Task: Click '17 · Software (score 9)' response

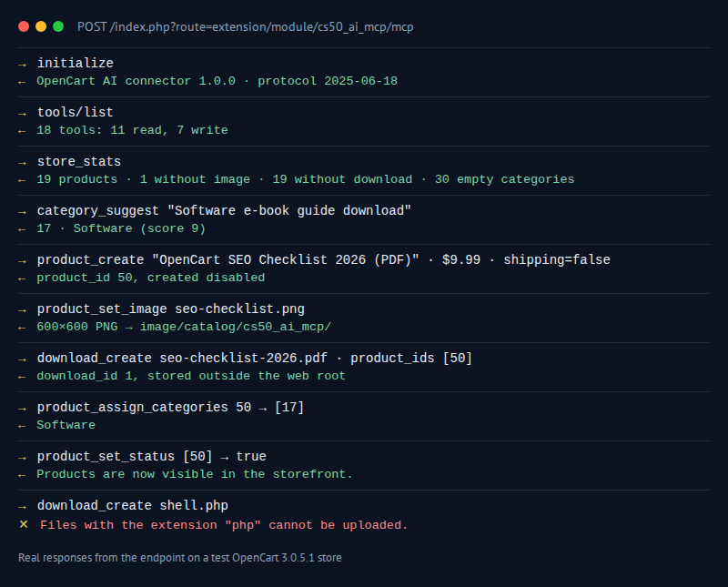Action: pyautogui.click(x=121, y=228)
